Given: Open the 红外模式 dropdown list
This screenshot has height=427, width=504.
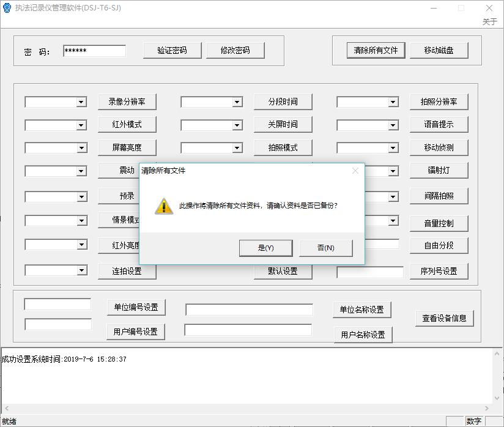Looking at the screenshot, I should tap(81, 125).
